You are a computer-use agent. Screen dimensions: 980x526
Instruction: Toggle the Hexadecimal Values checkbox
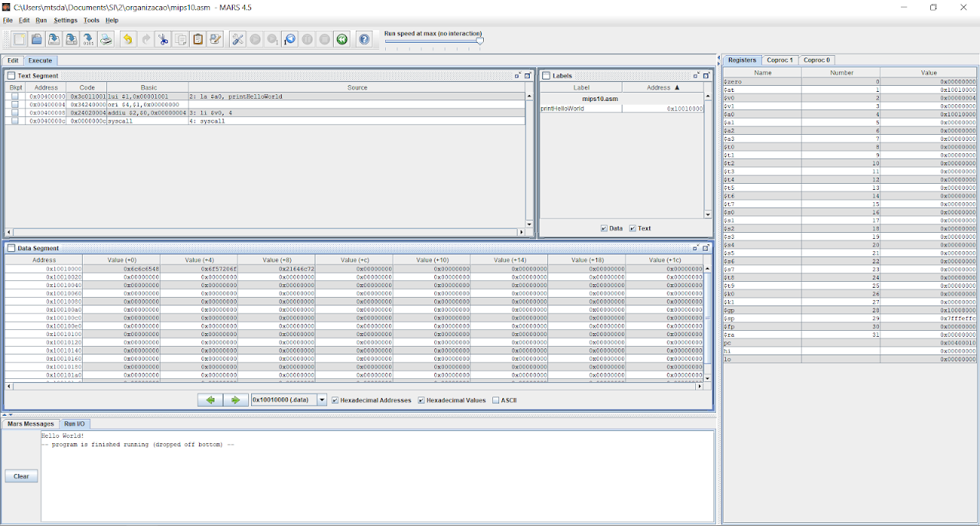(421, 400)
